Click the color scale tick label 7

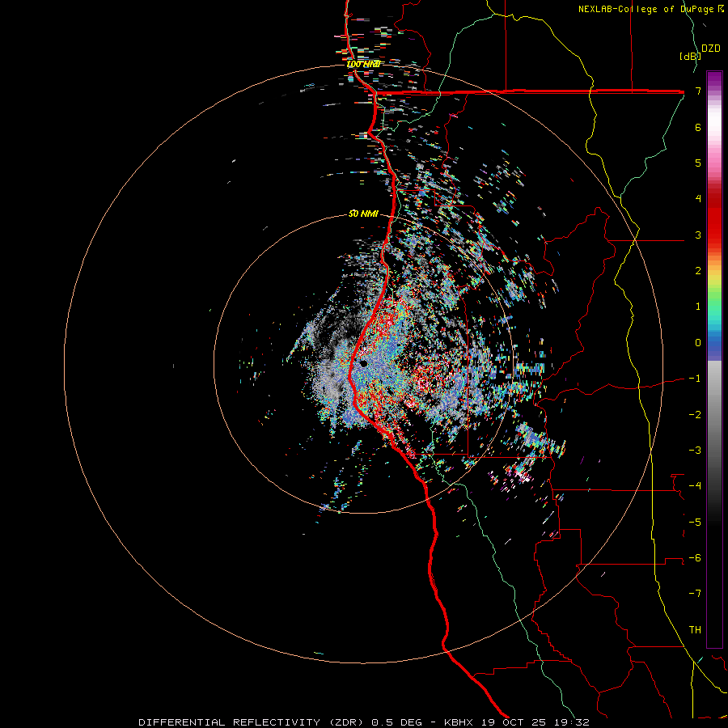(698, 91)
